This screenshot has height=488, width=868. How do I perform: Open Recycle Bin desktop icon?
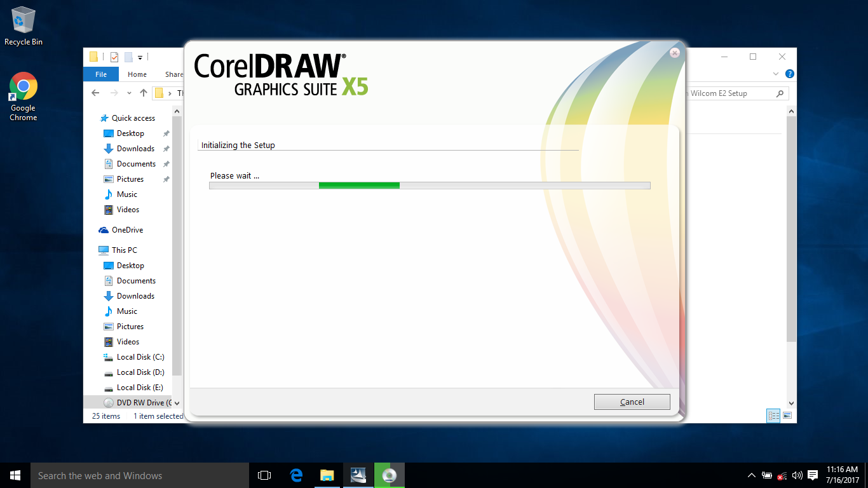pyautogui.click(x=24, y=26)
